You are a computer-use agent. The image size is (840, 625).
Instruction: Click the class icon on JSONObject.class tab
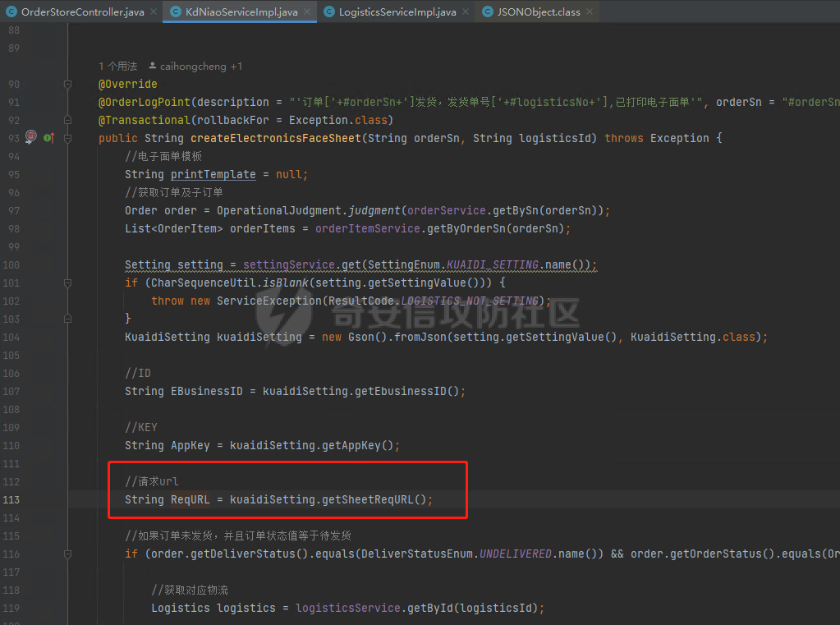tap(488, 12)
